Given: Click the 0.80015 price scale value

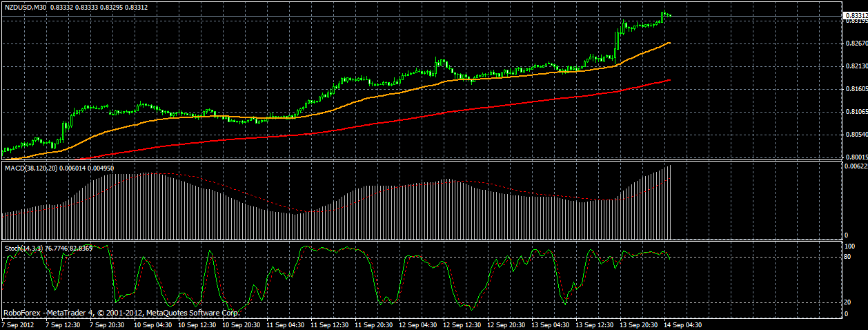Looking at the screenshot, I should (856, 157).
